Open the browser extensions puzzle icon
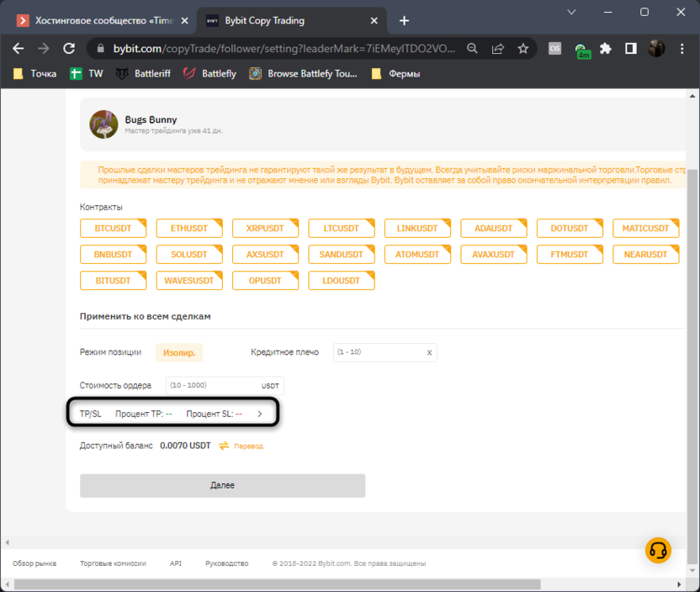This screenshot has height=592, width=700. pyautogui.click(x=605, y=49)
